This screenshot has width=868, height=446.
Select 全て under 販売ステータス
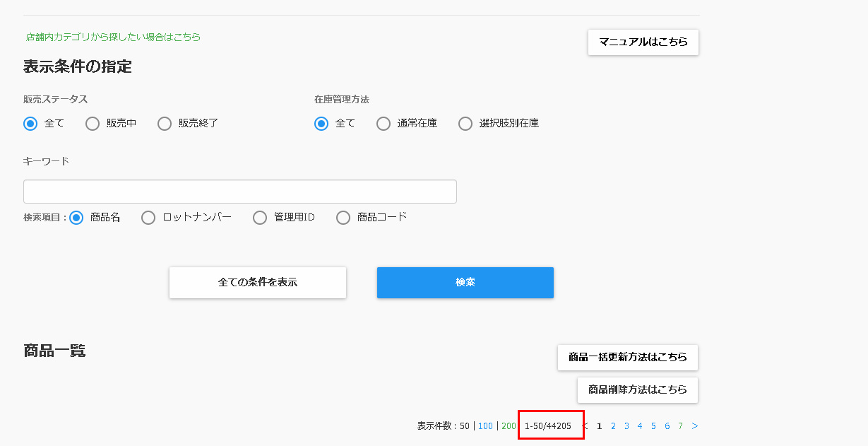point(30,124)
